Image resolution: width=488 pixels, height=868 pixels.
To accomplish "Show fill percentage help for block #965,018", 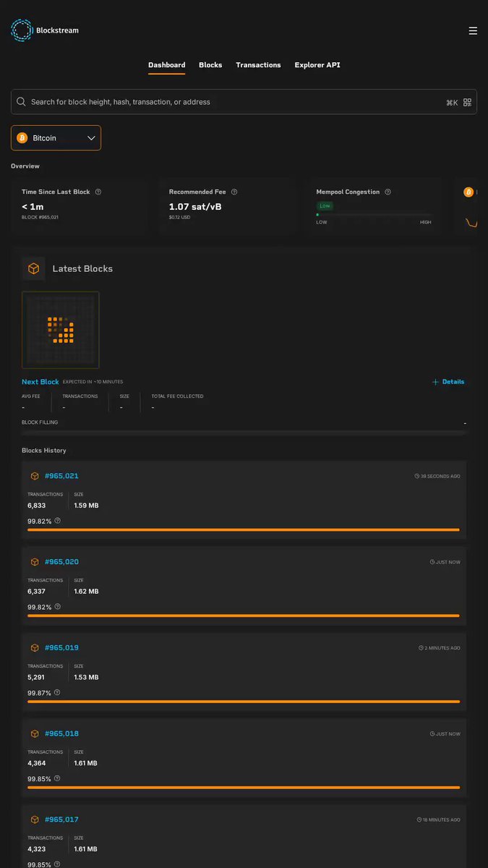I will click(58, 778).
